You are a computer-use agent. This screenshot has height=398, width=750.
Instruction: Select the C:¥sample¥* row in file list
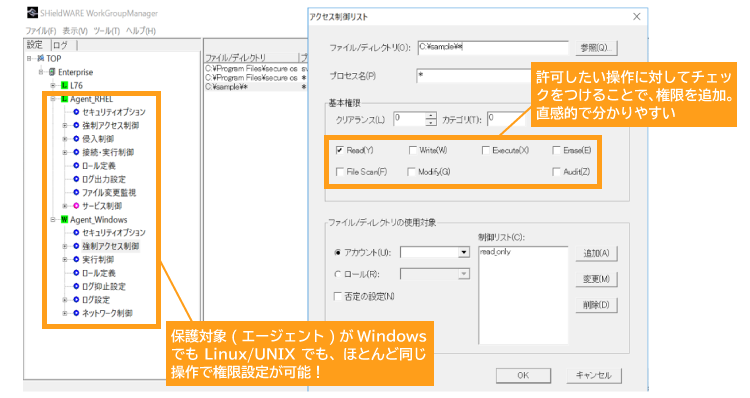256,87
